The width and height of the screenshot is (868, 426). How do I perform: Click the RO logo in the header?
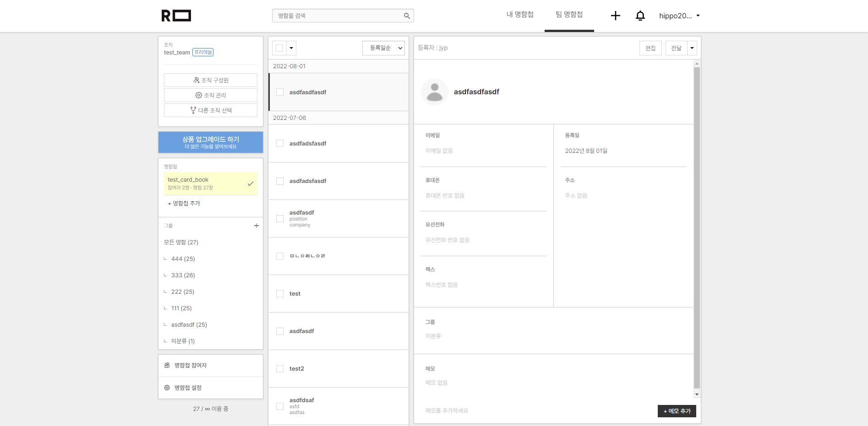point(176,16)
